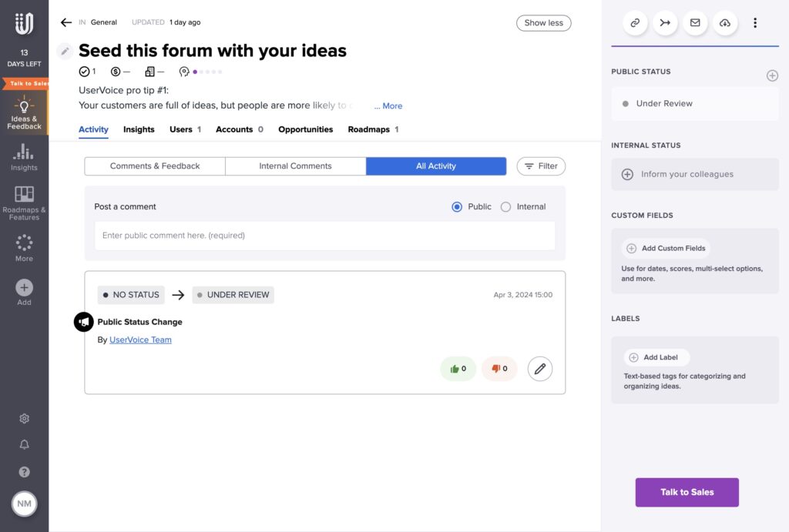Select the Internal comment radio button
Image resolution: width=789 pixels, height=532 pixels.
tap(506, 206)
